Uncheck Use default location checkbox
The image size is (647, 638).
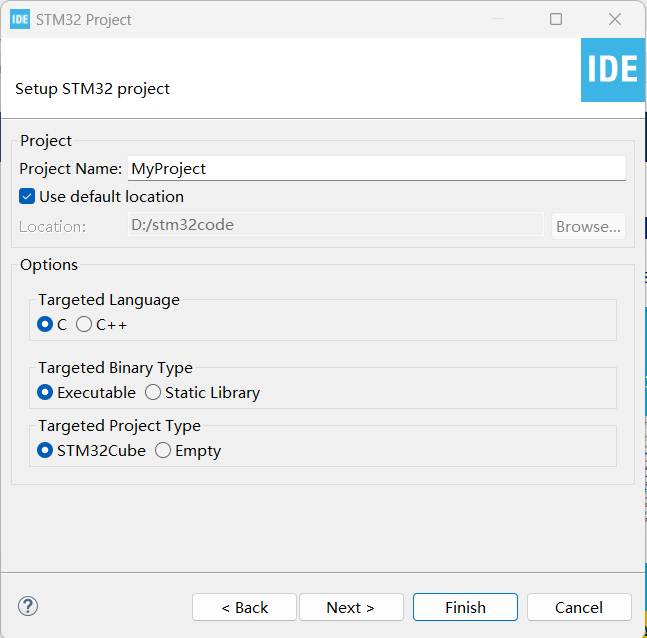tap(27, 196)
